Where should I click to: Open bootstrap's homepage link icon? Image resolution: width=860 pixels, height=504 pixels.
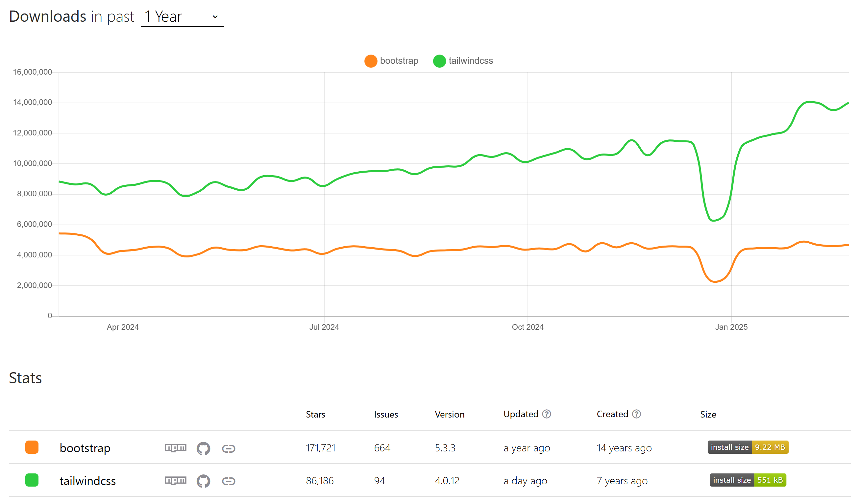pyautogui.click(x=228, y=448)
